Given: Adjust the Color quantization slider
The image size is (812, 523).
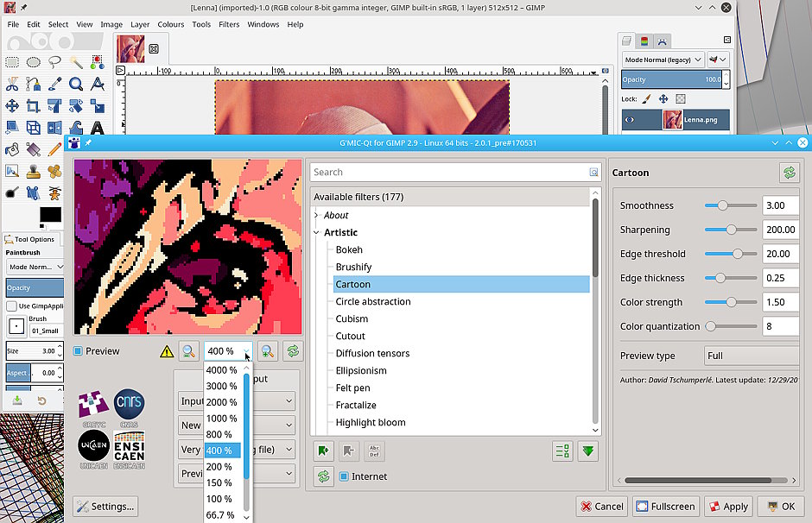Looking at the screenshot, I should 731,326.
